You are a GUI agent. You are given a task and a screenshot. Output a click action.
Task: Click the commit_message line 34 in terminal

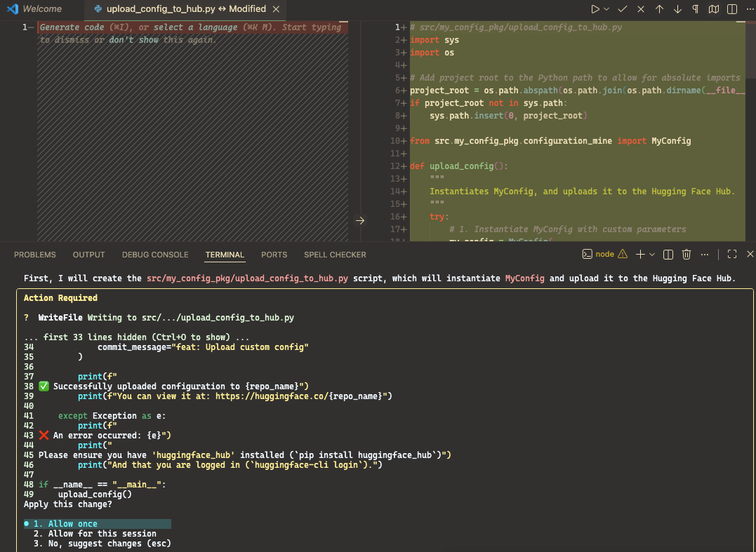click(203, 346)
